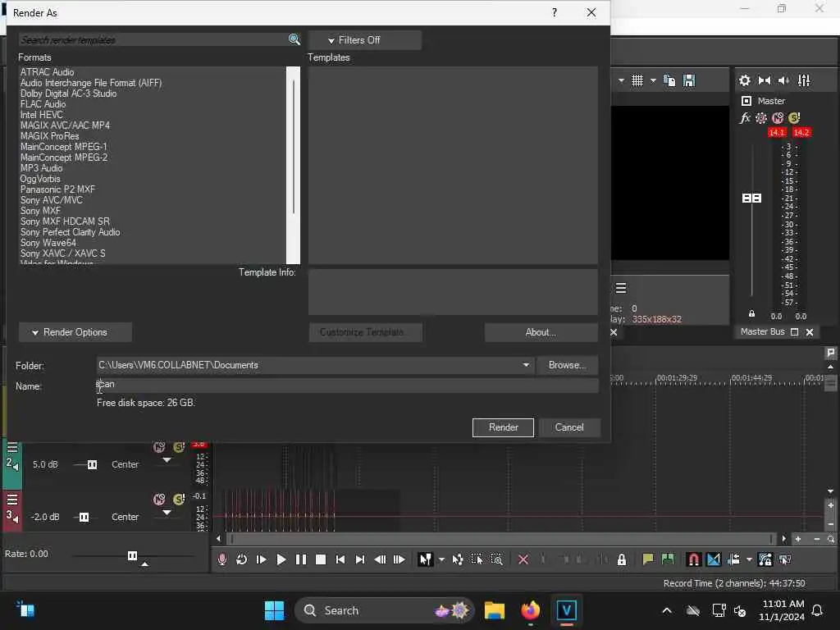Click the Master Bus downmix output icon
This screenshot has height=630, width=840.
[x=765, y=80]
